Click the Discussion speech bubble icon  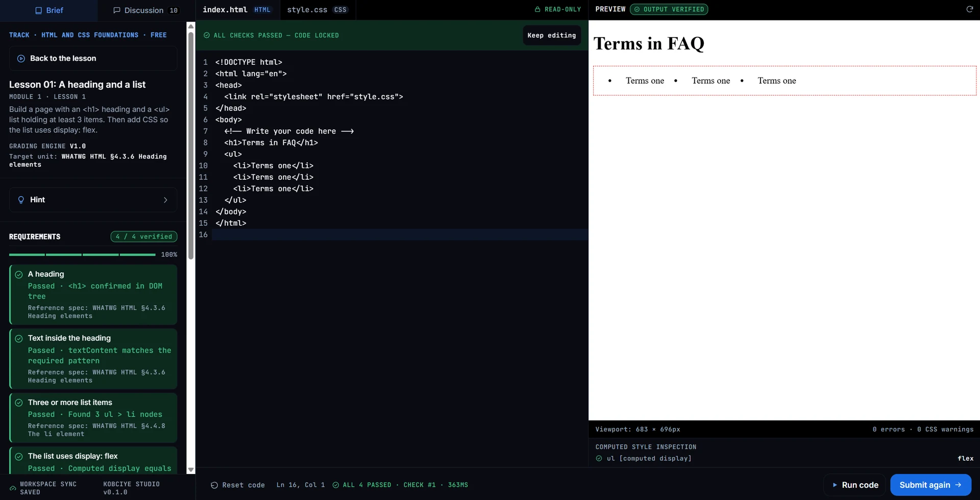[116, 10]
